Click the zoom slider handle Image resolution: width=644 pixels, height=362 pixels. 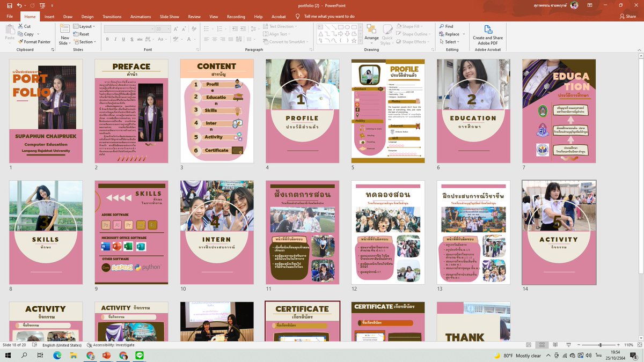pyautogui.click(x=600, y=345)
